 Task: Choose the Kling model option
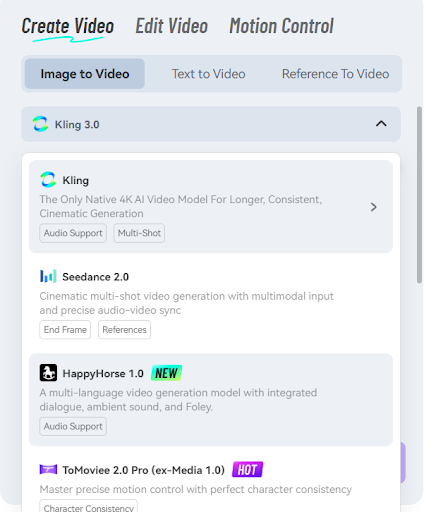click(211, 206)
